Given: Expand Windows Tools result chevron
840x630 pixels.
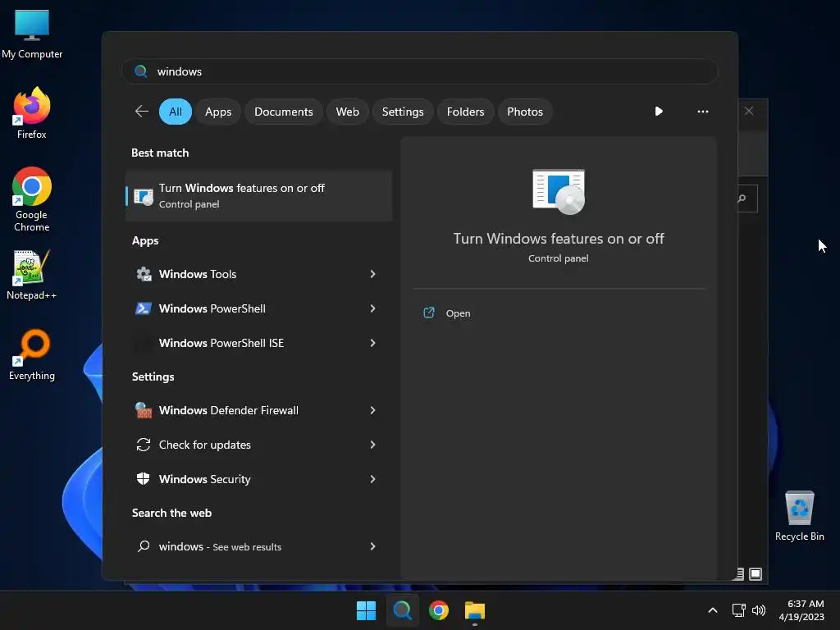Looking at the screenshot, I should [x=373, y=274].
